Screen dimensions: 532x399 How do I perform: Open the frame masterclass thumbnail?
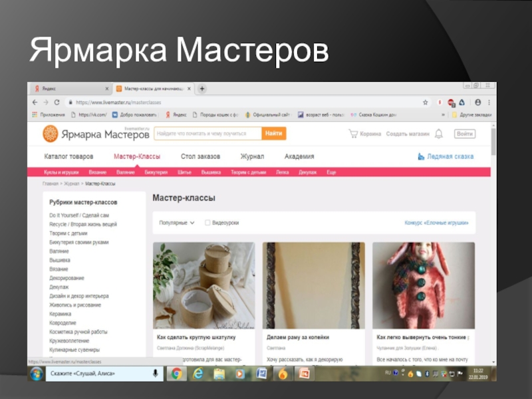[313, 285]
